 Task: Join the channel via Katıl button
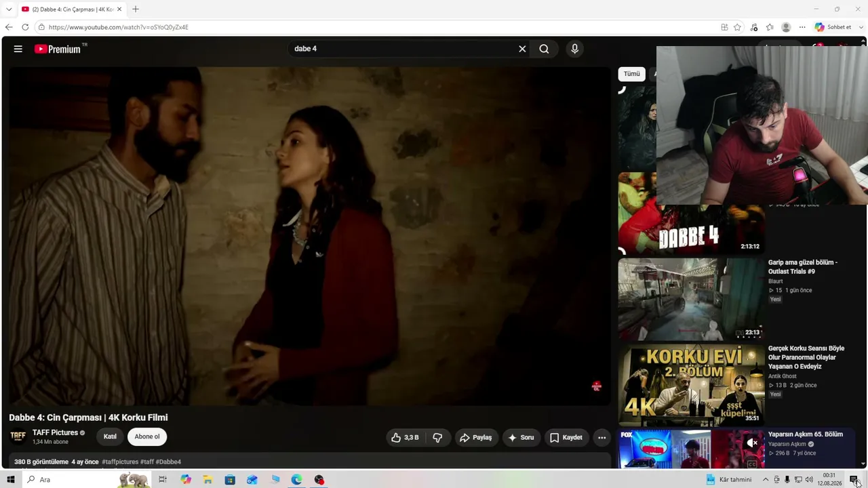[x=110, y=436]
